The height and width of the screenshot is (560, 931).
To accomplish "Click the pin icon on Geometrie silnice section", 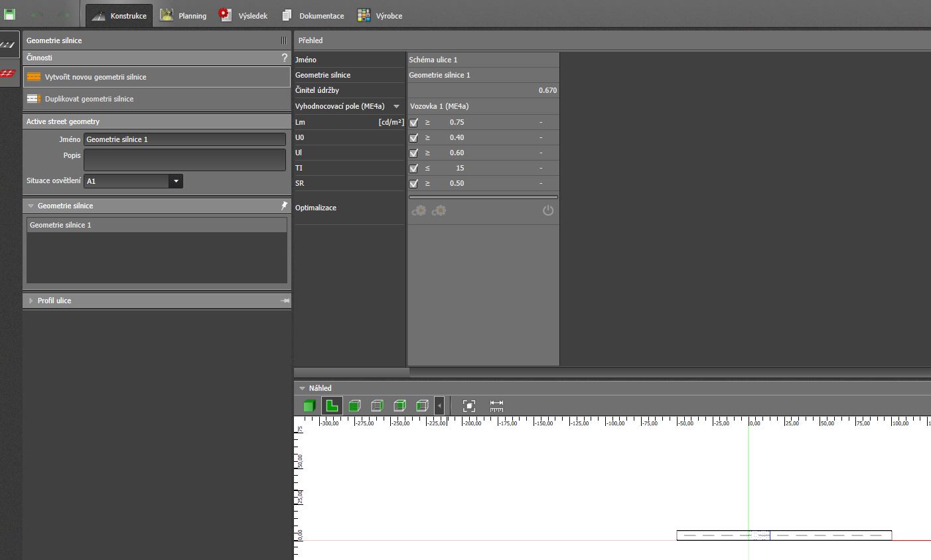I will [x=284, y=206].
